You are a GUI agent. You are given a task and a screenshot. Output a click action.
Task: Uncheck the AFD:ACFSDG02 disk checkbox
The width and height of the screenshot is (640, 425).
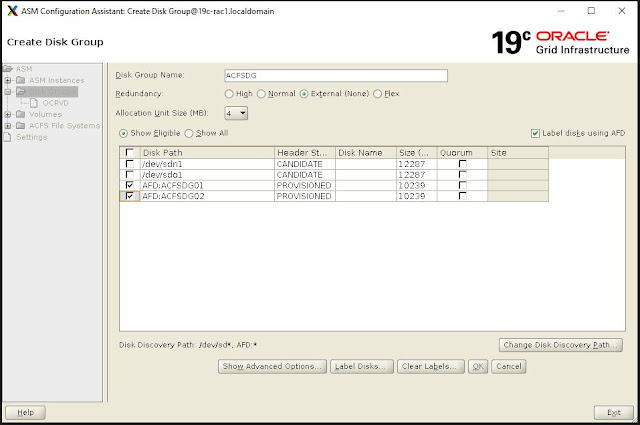point(130,196)
